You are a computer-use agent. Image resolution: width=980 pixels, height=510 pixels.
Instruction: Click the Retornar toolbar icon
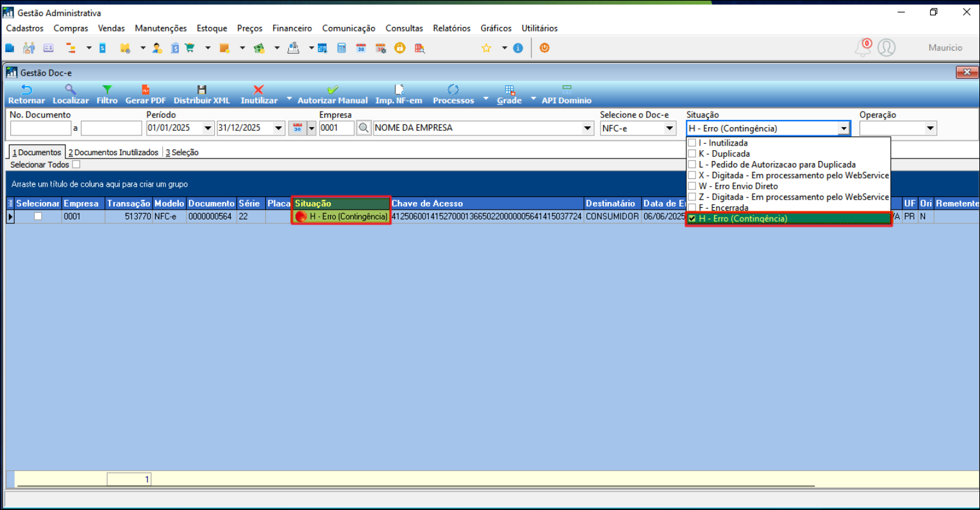click(26, 90)
